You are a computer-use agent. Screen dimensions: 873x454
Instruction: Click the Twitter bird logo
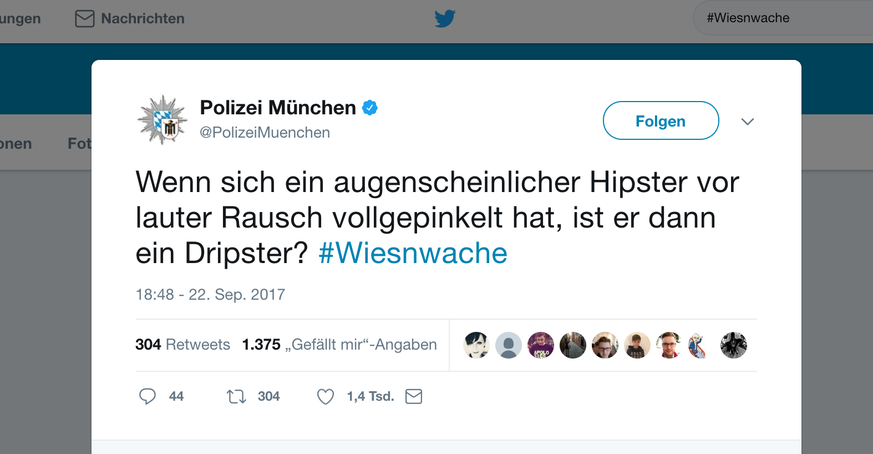point(445,19)
